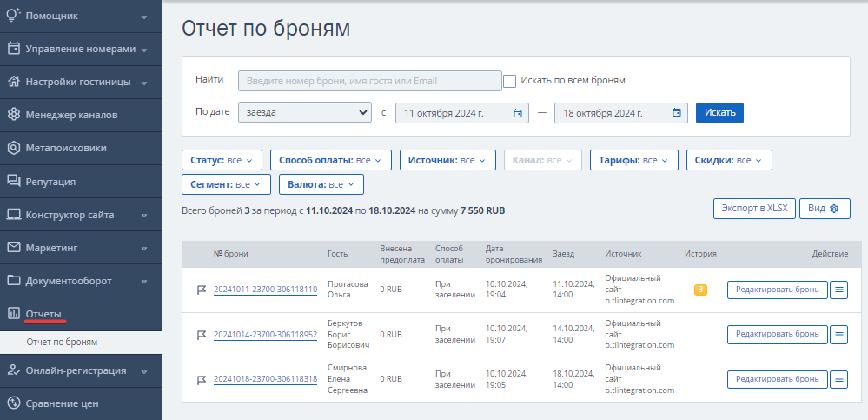Click flag icon for Протасова Ольга booking

[202, 290]
